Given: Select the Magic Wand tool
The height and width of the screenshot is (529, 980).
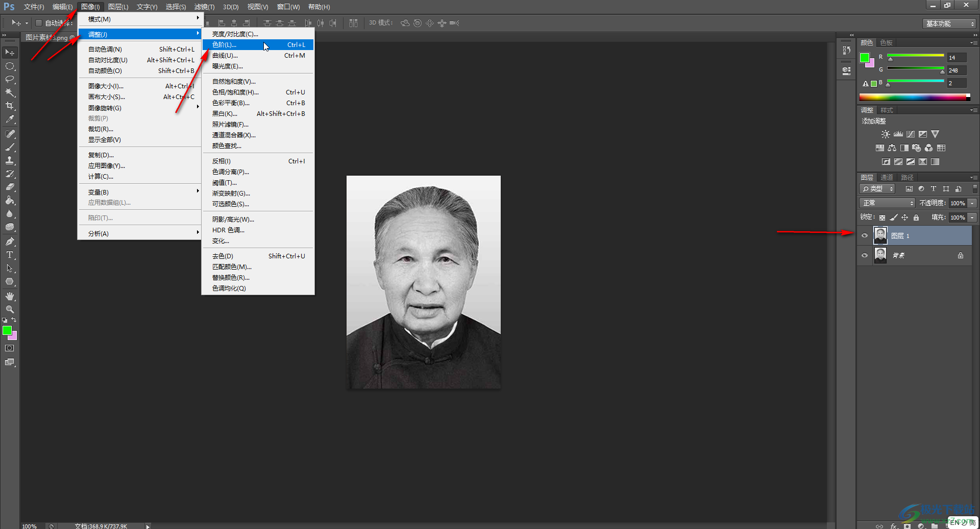Looking at the screenshot, I should (10, 92).
